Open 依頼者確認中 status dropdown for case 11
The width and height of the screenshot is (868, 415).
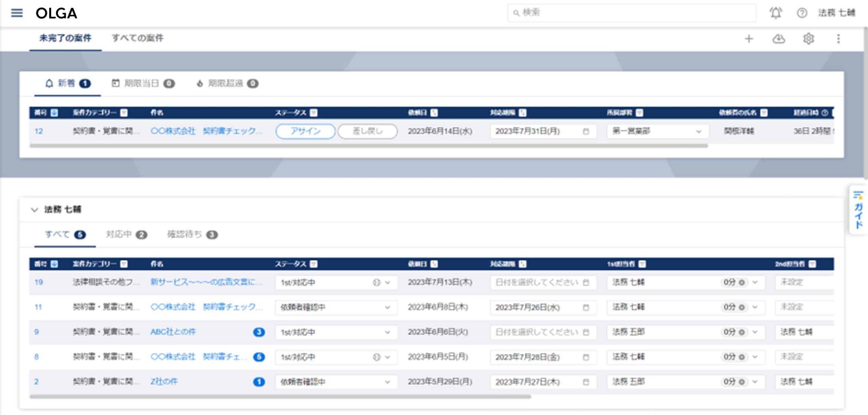336,308
